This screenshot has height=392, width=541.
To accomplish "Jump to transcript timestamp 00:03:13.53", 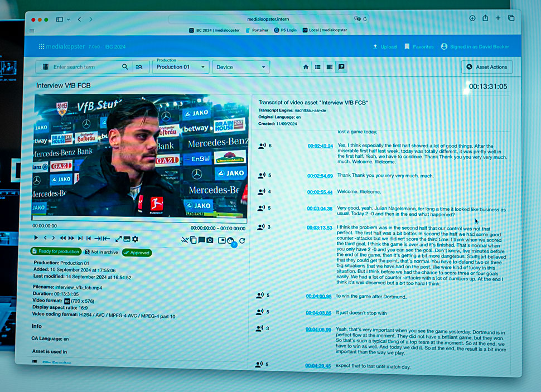I will point(320,228).
